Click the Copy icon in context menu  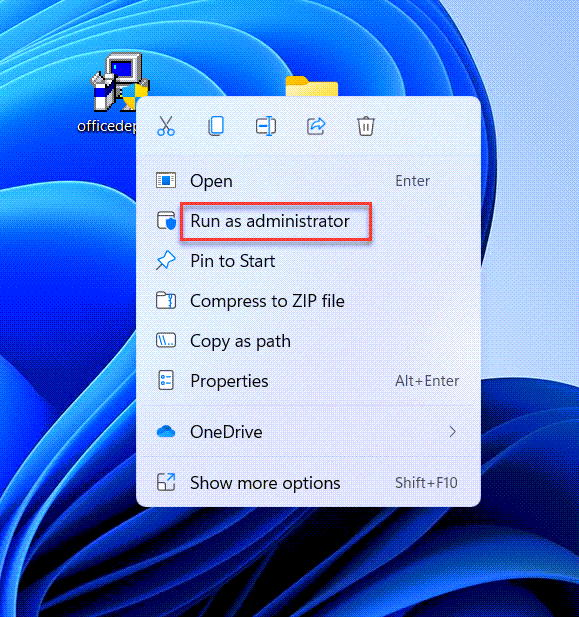click(216, 126)
